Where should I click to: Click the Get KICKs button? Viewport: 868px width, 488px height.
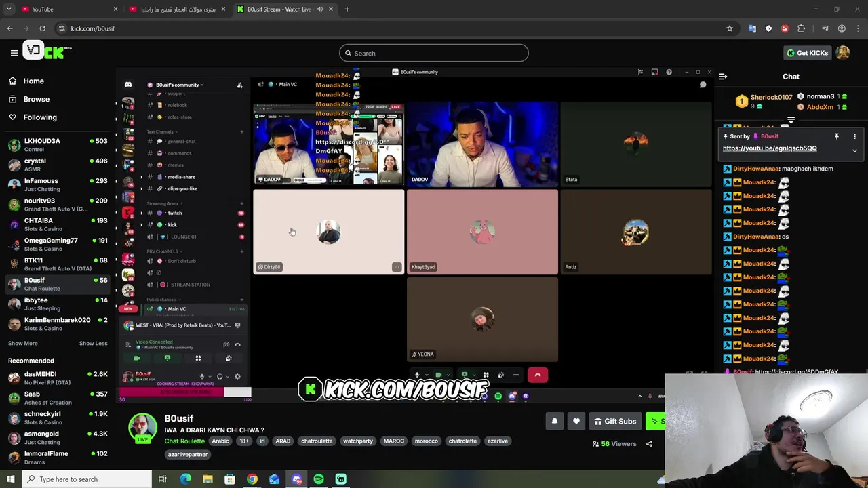coord(807,53)
